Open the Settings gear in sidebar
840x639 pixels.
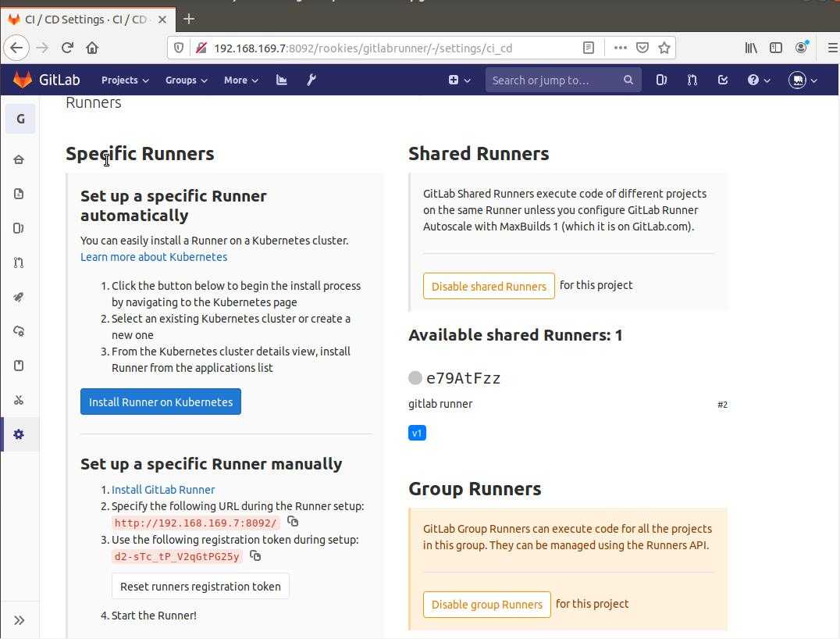pyautogui.click(x=20, y=434)
